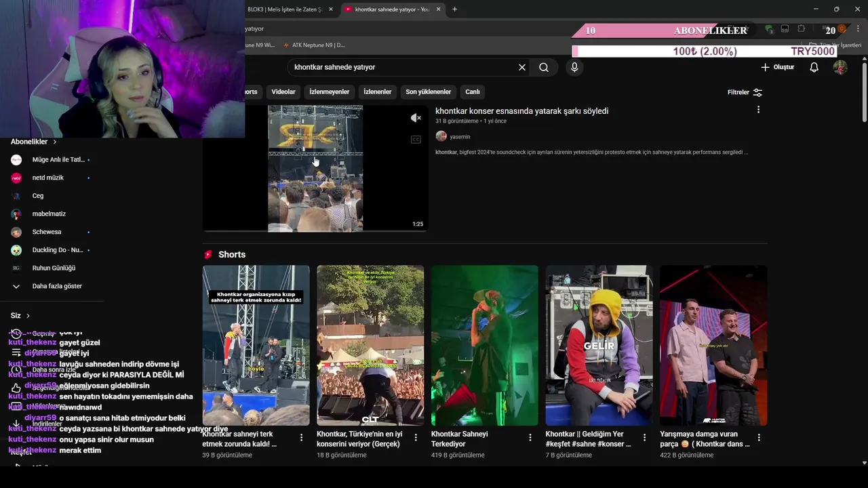The height and width of the screenshot is (488, 868).
Task: Play the khontkar concert video thumbnail
Action: point(315,168)
